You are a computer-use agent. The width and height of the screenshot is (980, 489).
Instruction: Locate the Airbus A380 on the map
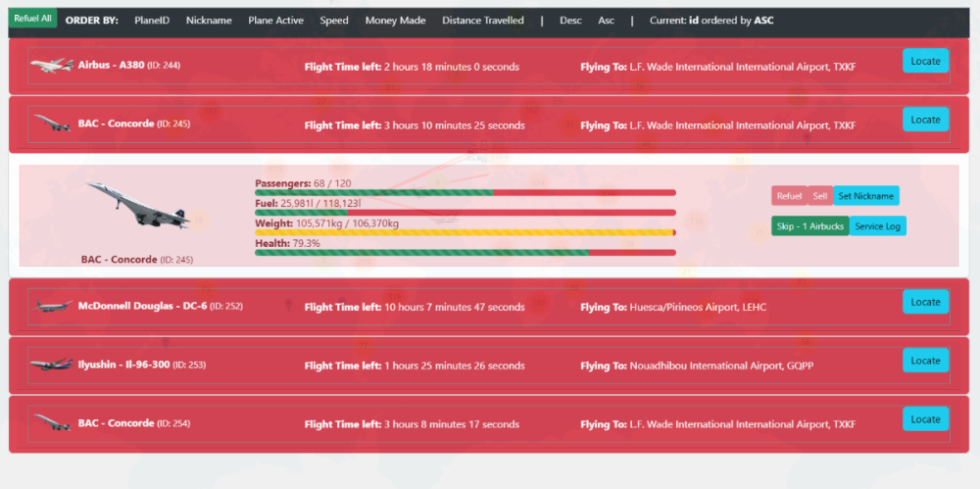click(924, 61)
